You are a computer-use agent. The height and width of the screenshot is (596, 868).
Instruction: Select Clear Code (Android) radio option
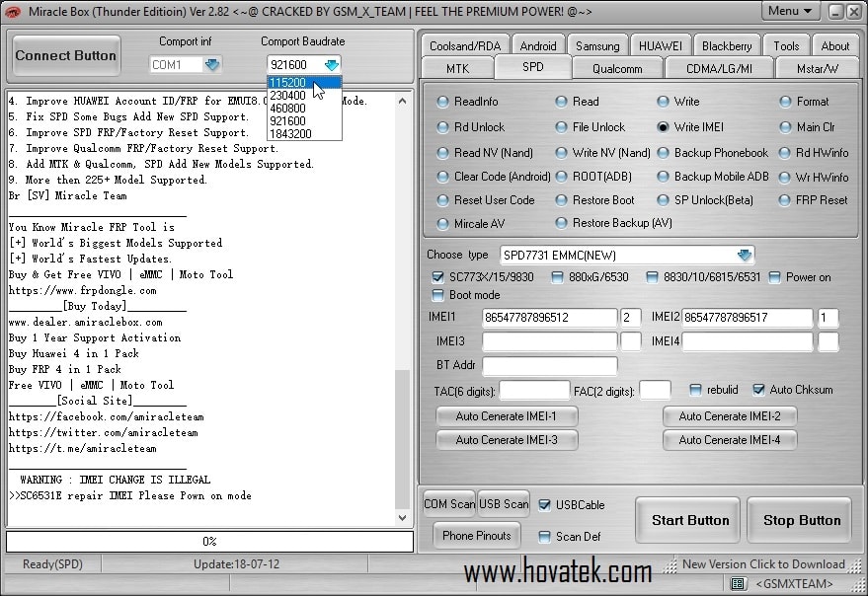[x=493, y=176]
